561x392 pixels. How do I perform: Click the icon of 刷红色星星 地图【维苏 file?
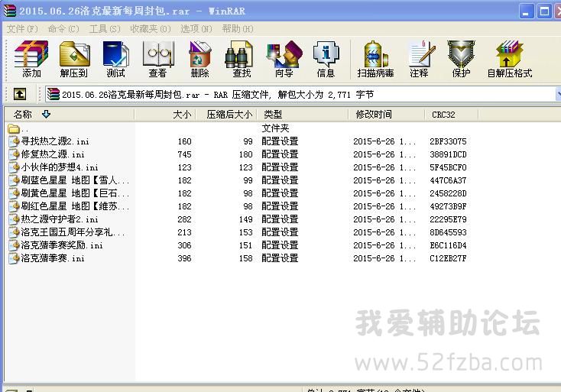[14, 206]
